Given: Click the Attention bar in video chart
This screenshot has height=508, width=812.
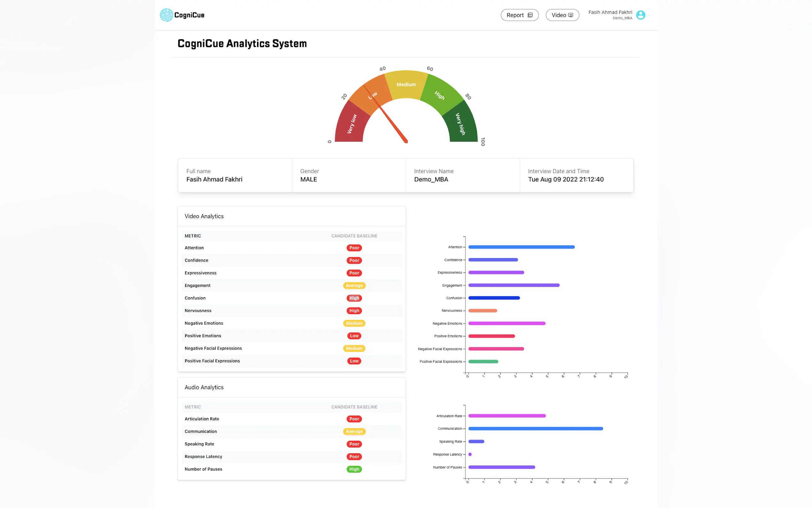Looking at the screenshot, I should coord(521,247).
